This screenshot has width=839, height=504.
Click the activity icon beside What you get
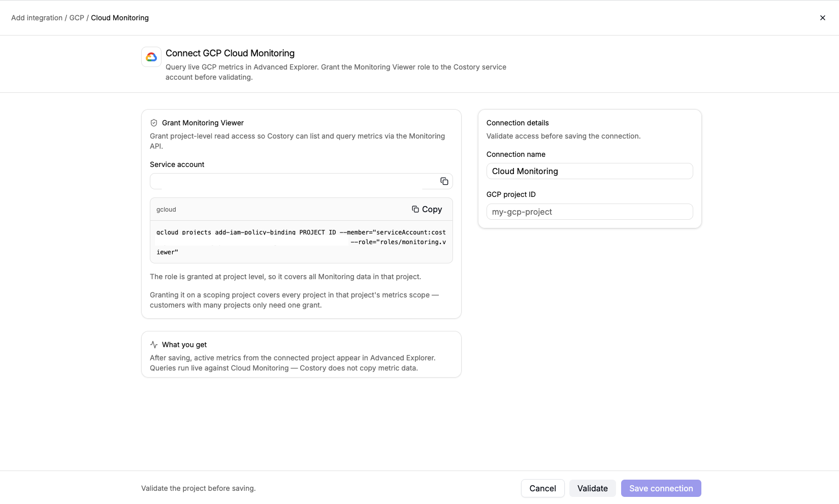[154, 345]
